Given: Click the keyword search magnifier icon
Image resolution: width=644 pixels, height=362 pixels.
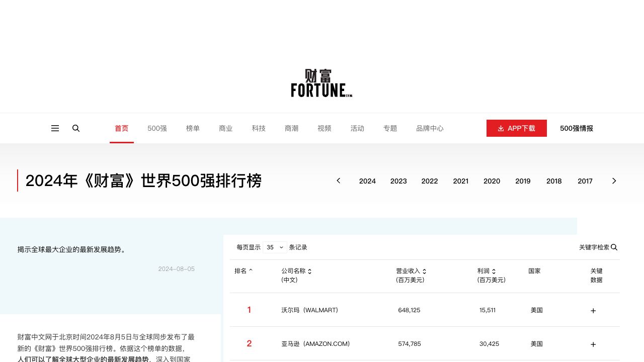Looking at the screenshot, I should [614, 247].
